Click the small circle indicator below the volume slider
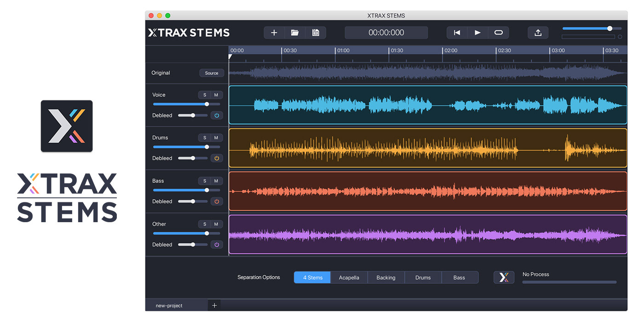 tap(620, 37)
